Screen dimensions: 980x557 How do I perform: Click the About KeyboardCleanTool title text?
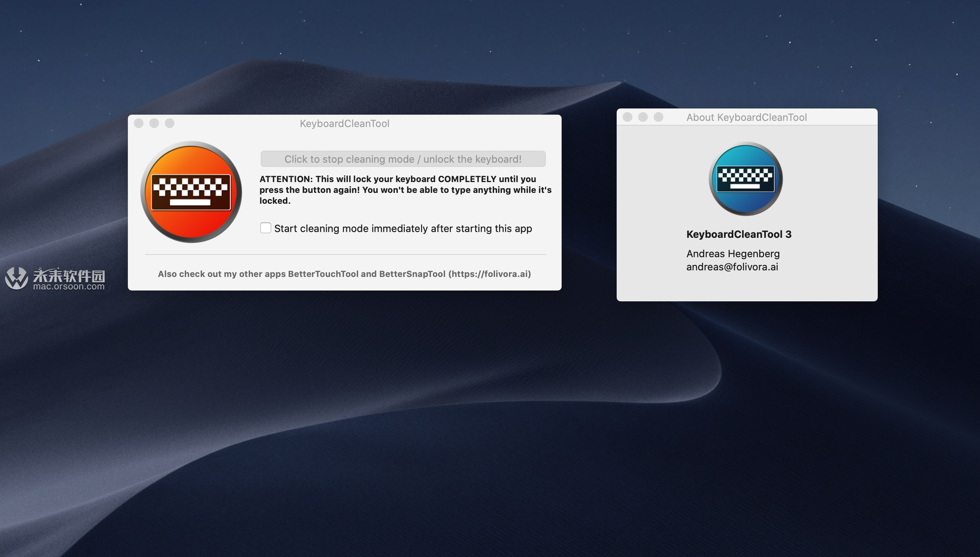tap(746, 117)
